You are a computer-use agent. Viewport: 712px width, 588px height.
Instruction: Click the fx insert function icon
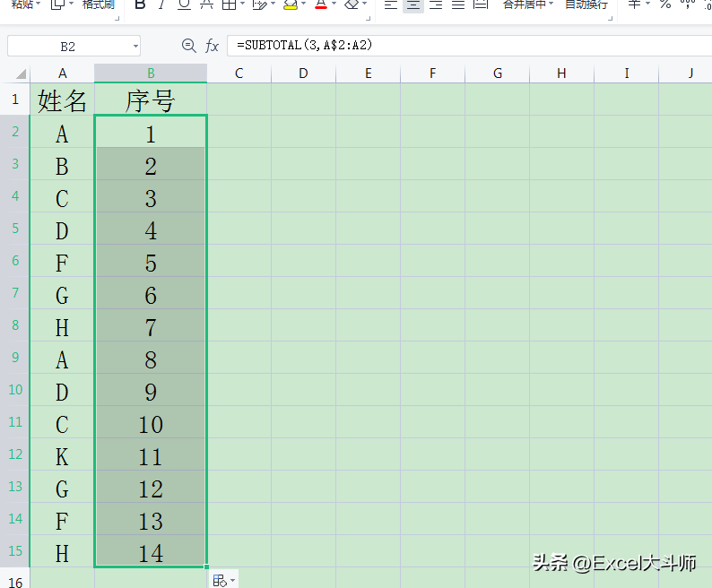click(212, 46)
